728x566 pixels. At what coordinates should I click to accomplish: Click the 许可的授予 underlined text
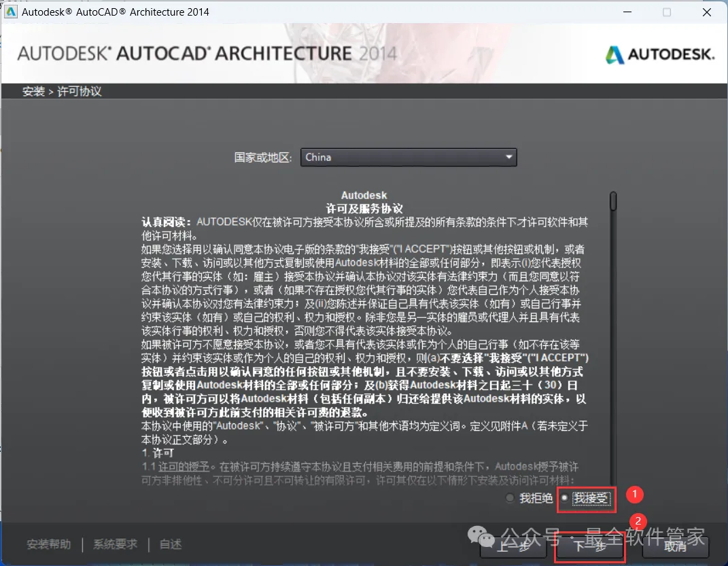pos(184,467)
